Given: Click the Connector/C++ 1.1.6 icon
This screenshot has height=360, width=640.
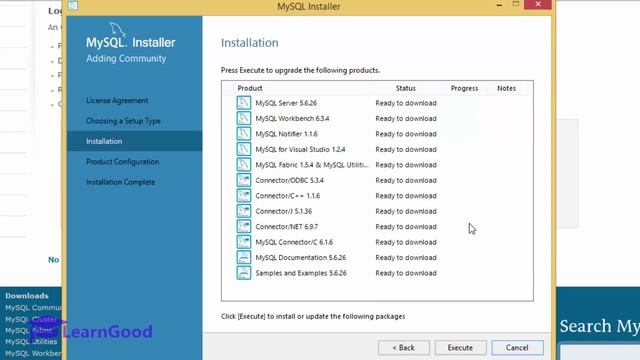Looking at the screenshot, I should 244,196.
